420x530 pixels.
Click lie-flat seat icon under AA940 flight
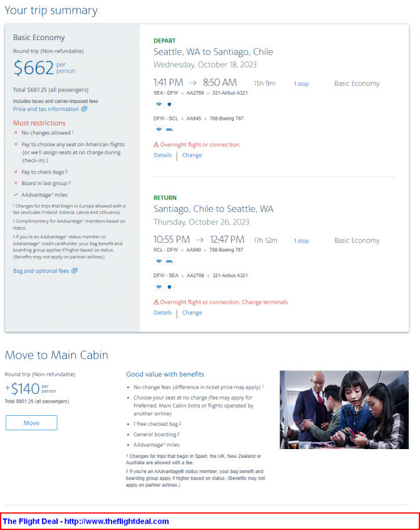tap(169, 262)
